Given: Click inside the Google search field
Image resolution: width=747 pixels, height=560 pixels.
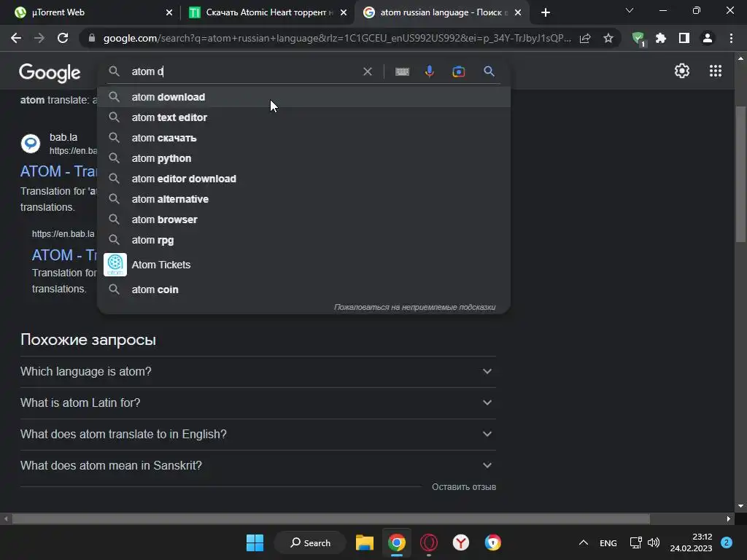Looking at the screenshot, I should pos(243,71).
